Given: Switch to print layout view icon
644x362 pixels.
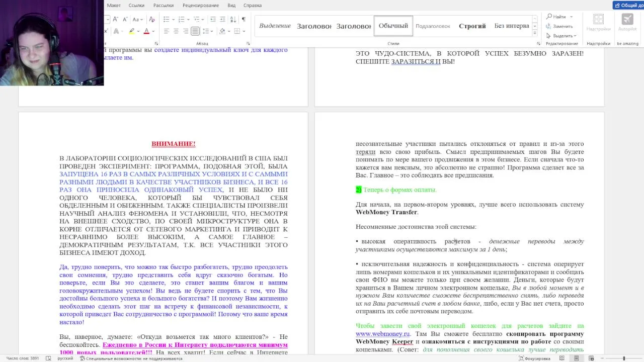Looking at the screenshot, I should [577, 358].
